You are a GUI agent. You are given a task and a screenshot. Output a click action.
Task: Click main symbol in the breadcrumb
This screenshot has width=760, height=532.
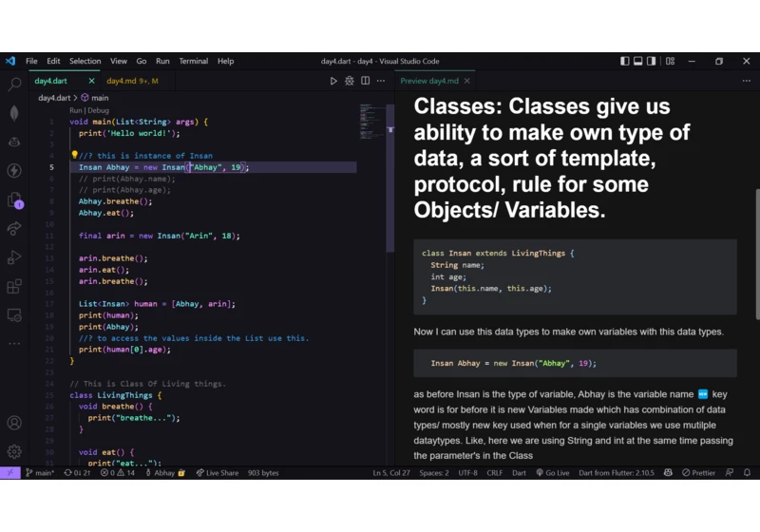pos(95,98)
